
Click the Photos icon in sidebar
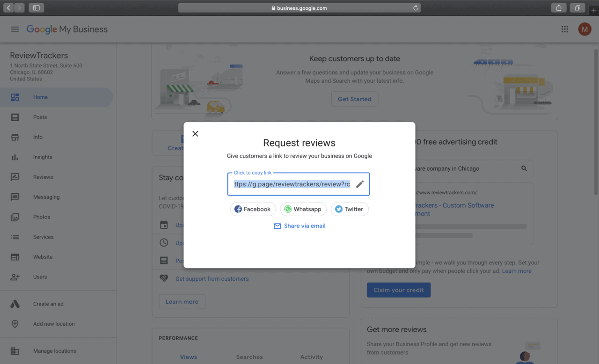pyautogui.click(x=15, y=217)
